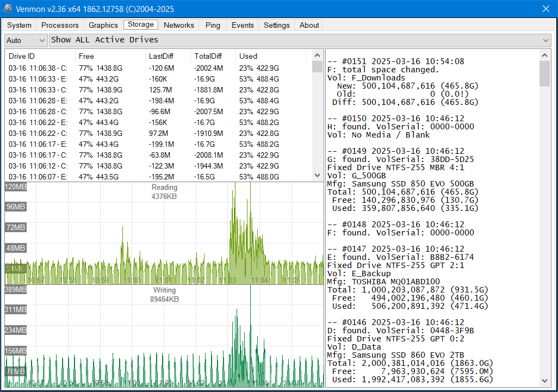Select row 03-16 11:06:28 - C:
Viewport: 558px width, 392px height.
158,111
